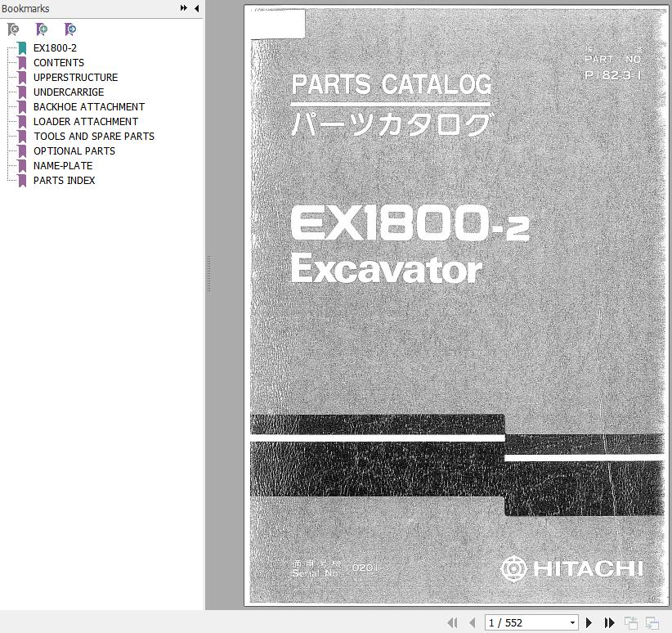This screenshot has height=633, width=672.
Task: Click the bookmark icon beside UPPERSTRUCTURE
Action: click(x=22, y=78)
